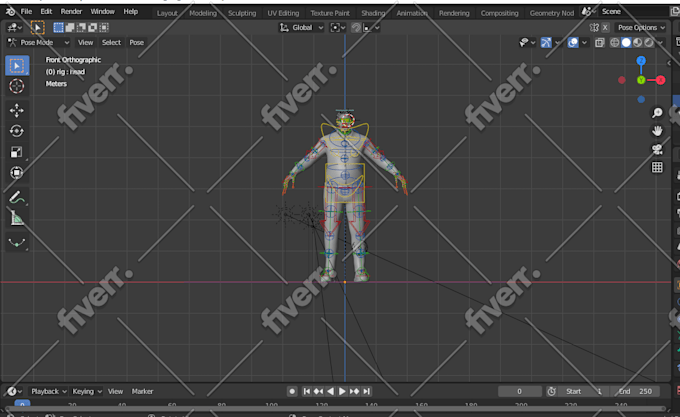Switch to rendered shading
The height and width of the screenshot is (417, 680).
648,42
